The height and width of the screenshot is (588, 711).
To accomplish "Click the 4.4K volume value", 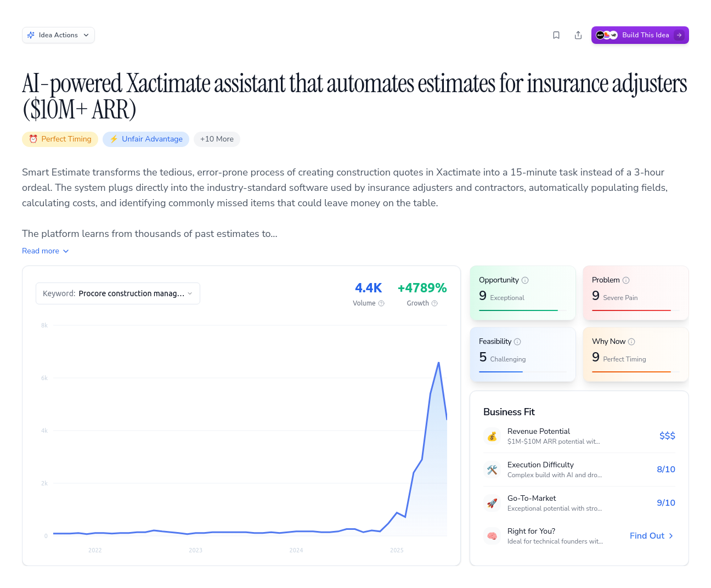I will coord(369,288).
